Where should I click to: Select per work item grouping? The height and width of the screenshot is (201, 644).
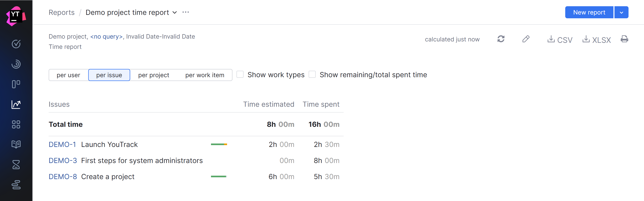205,75
